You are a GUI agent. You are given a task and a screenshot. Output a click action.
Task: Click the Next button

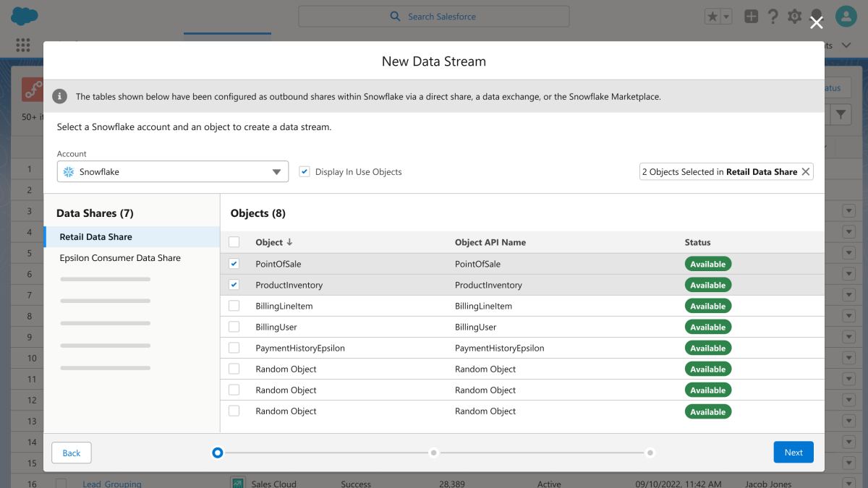tap(793, 453)
